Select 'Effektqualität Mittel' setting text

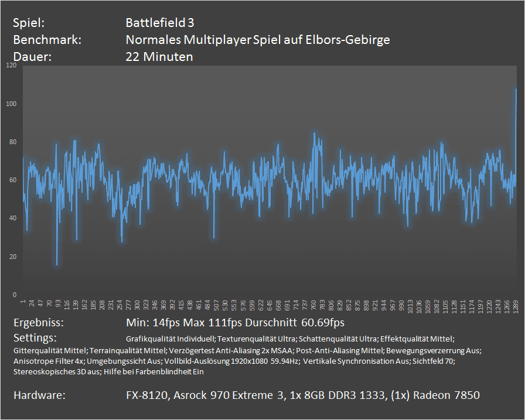[x=416, y=339]
